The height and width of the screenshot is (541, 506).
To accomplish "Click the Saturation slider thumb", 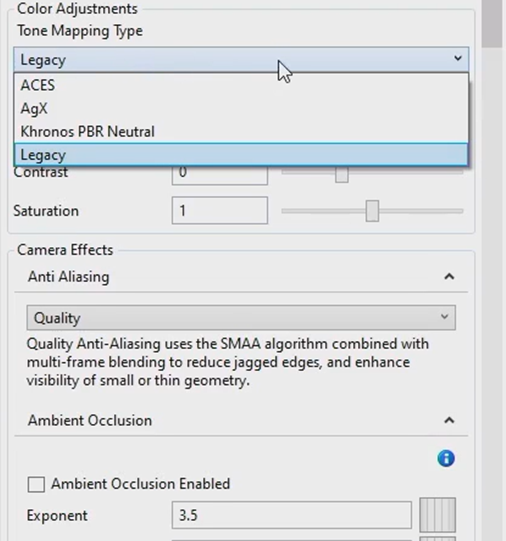I will [x=372, y=211].
